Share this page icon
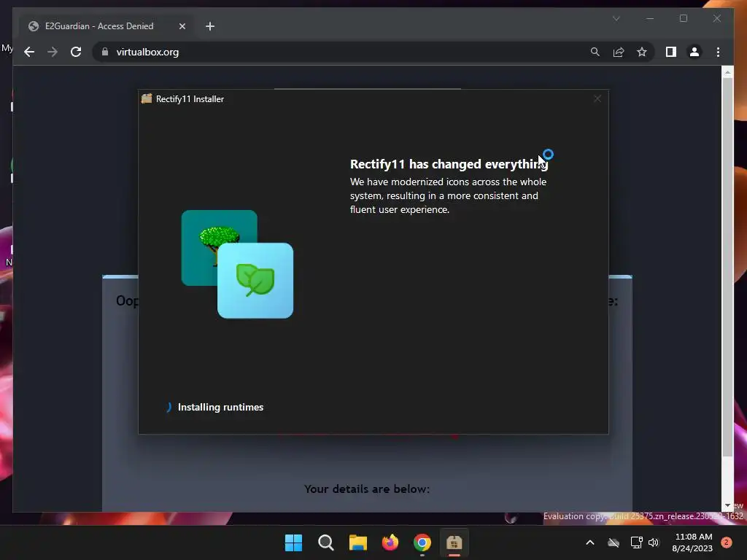This screenshot has height=560, width=747. pos(619,52)
